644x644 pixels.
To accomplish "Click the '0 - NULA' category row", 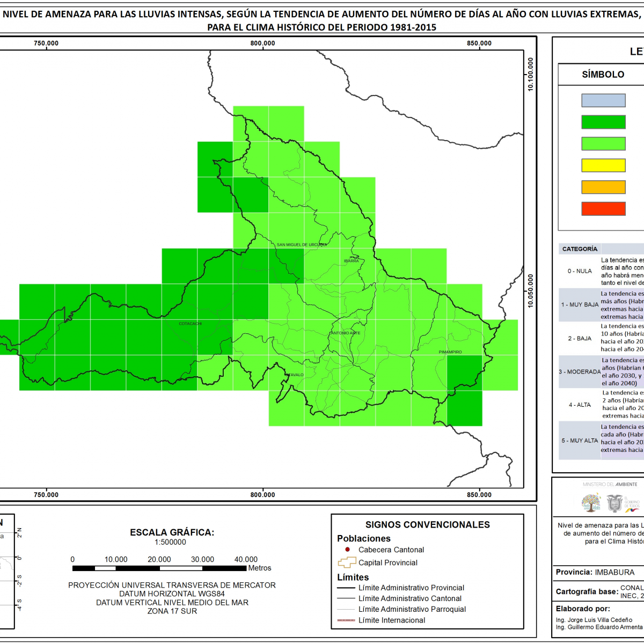I will pos(602,272).
